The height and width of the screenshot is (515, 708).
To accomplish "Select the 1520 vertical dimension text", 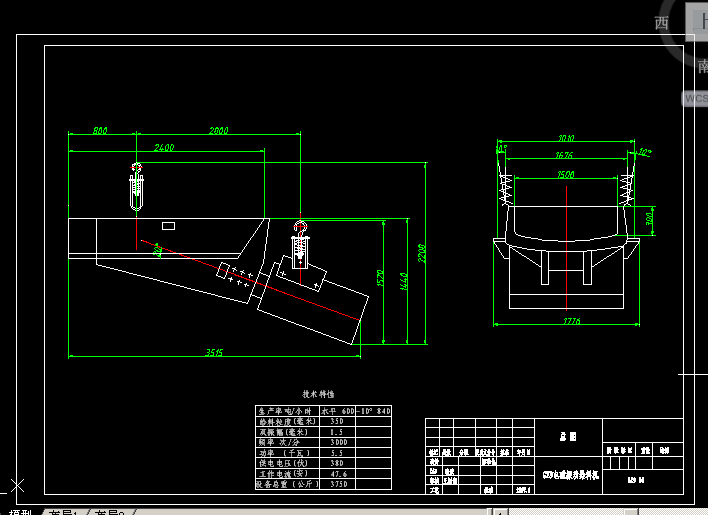I will click(x=380, y=278).
